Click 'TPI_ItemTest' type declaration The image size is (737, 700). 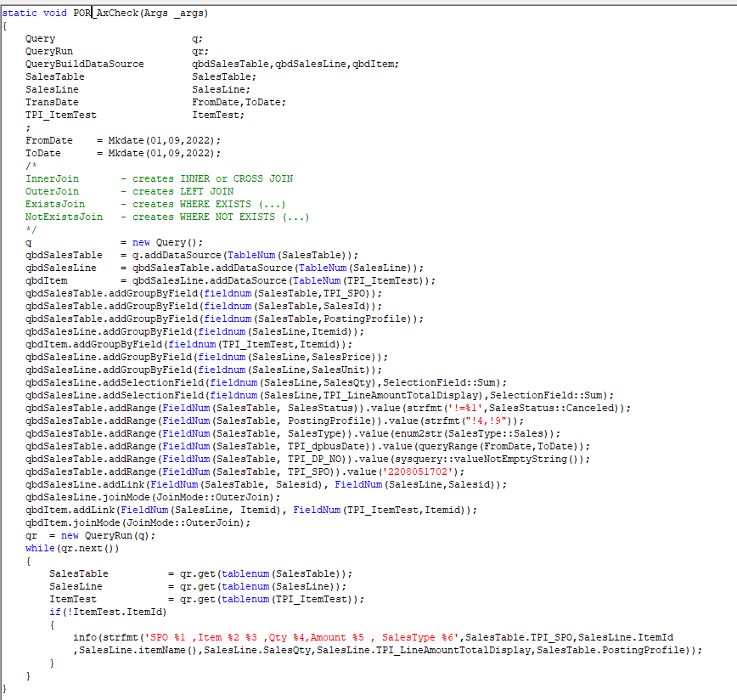61,115
